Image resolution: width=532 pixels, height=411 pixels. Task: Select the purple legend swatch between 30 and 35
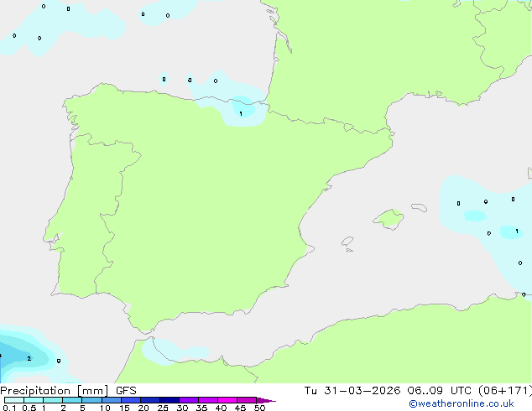[x=189, y=400]
